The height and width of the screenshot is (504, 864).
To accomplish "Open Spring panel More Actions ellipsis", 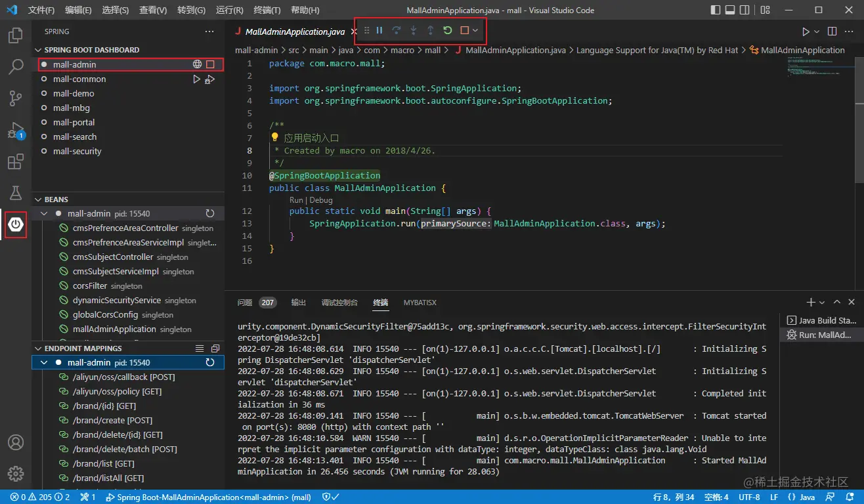I will [209, 31].
